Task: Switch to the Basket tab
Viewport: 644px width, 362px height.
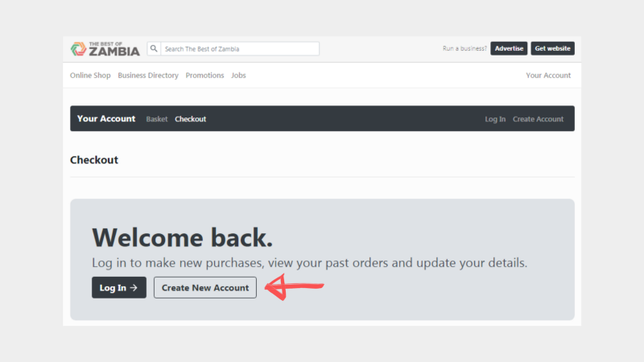Action: point(157,119)
